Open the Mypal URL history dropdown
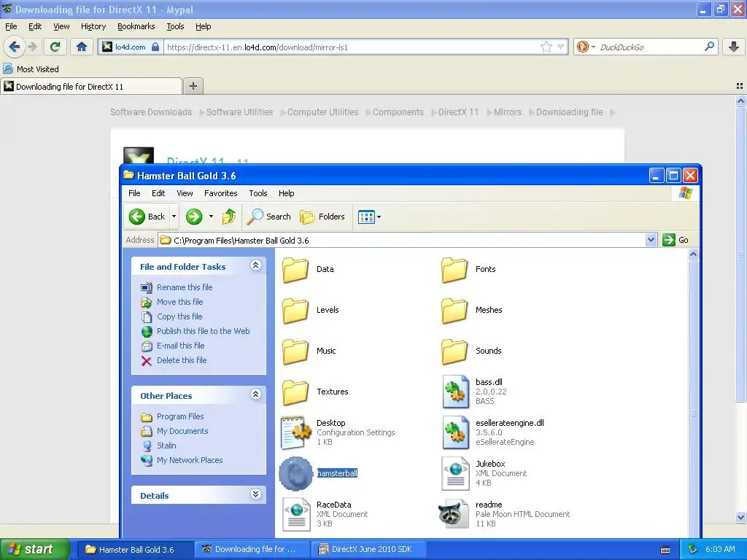 [561, 47]
